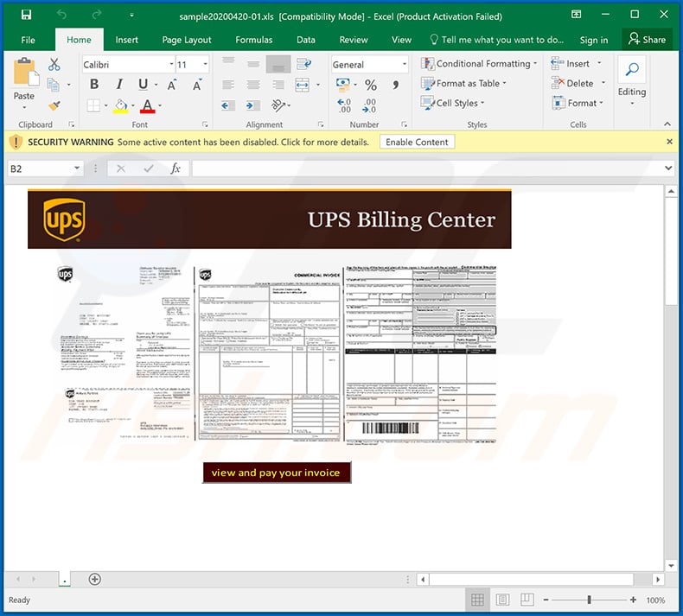Click the Cut scissors icon
This screenshot has width=683, height=616.
[x=54, y=65]
